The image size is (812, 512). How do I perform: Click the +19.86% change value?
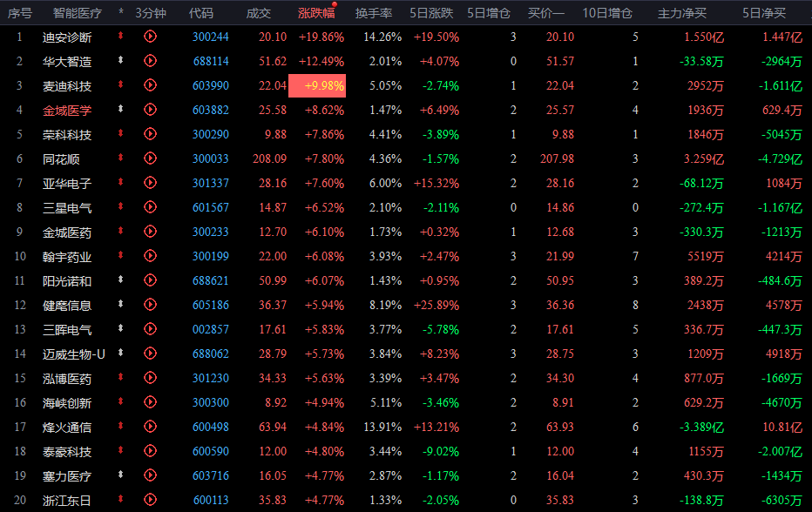(x=321, y=37)
